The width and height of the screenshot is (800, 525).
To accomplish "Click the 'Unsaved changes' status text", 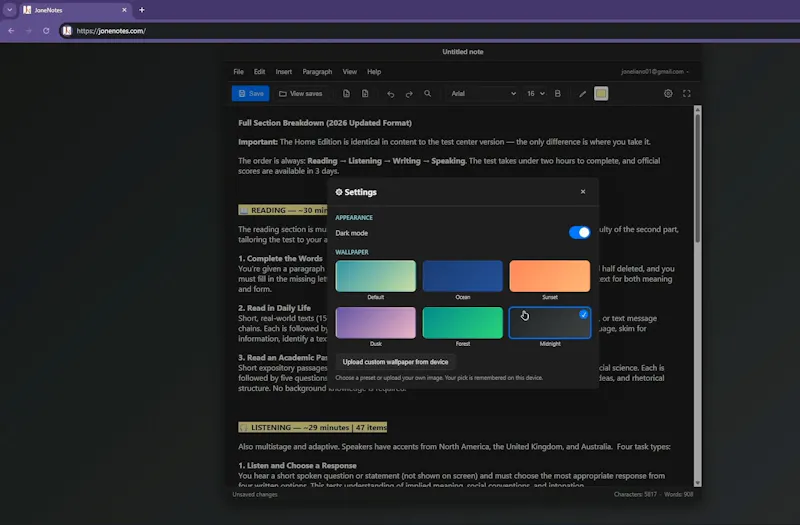I will [x=255, y=494].
